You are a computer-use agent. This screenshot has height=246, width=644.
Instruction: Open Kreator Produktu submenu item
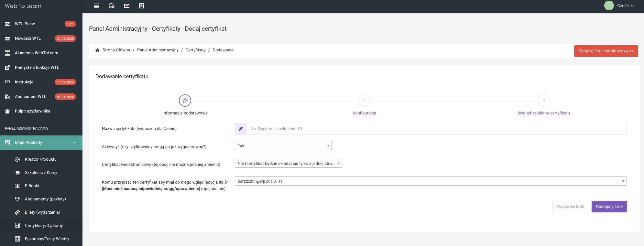coord(41,159)
